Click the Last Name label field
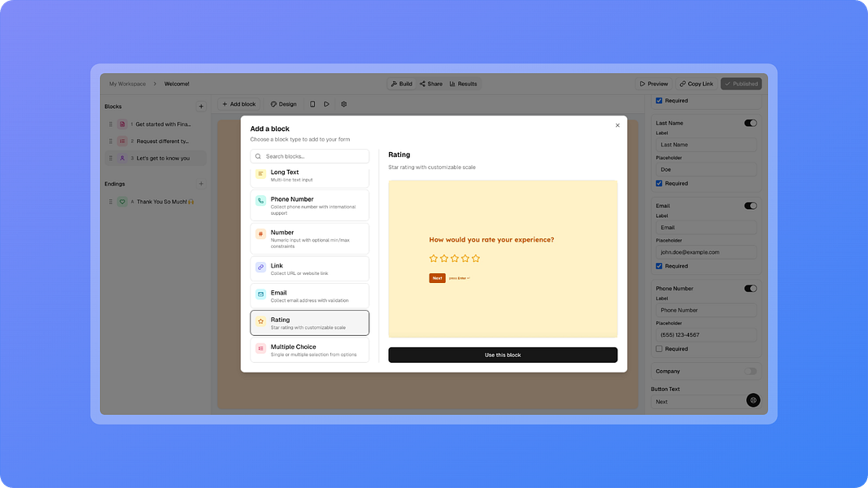 (706, 145)
